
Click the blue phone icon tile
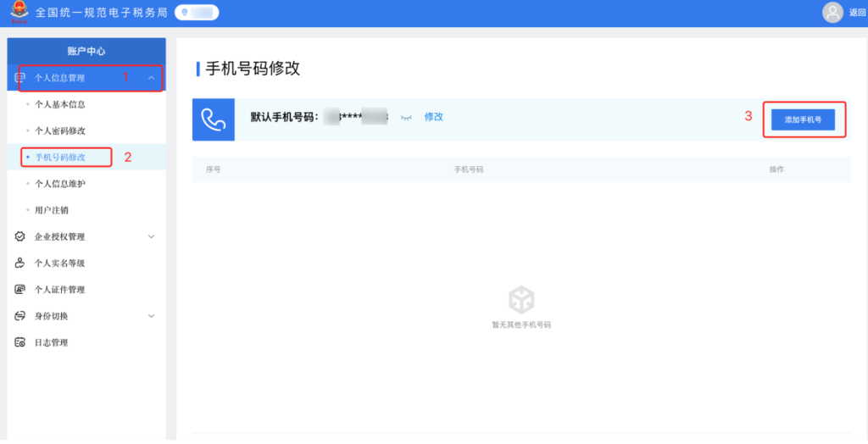point(214,119)
